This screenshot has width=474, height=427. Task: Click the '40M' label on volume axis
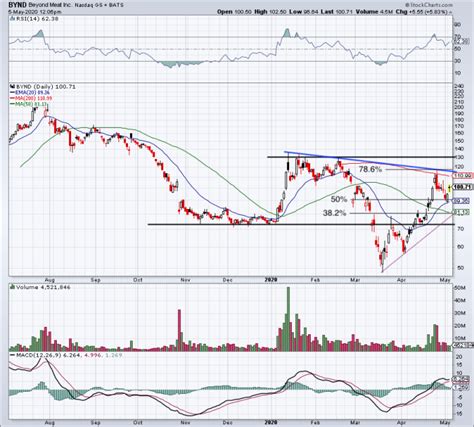tap(460, 300)
